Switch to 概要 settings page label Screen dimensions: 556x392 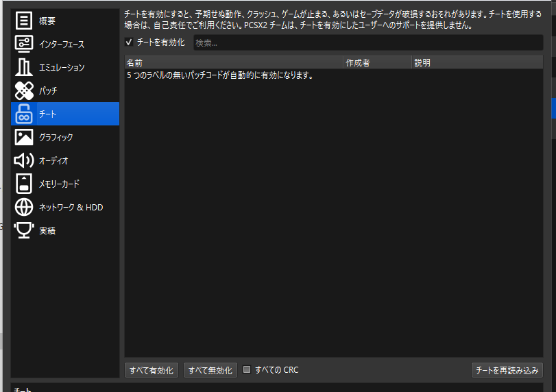click(x=47, y=21)
